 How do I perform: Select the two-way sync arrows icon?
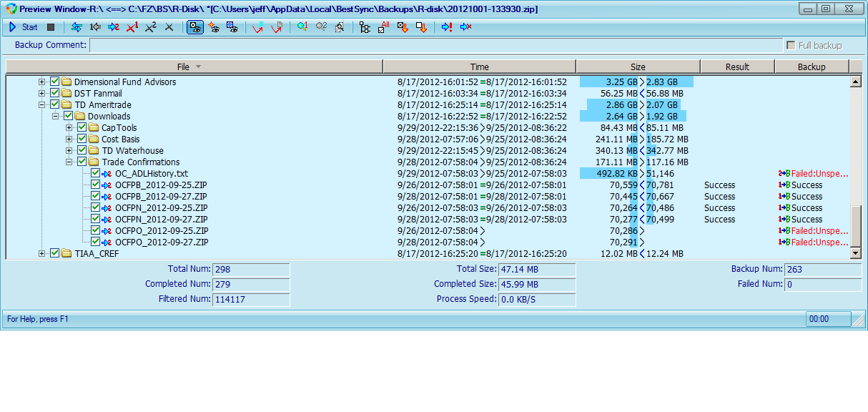pyautogui.click(x=77, y=27)
